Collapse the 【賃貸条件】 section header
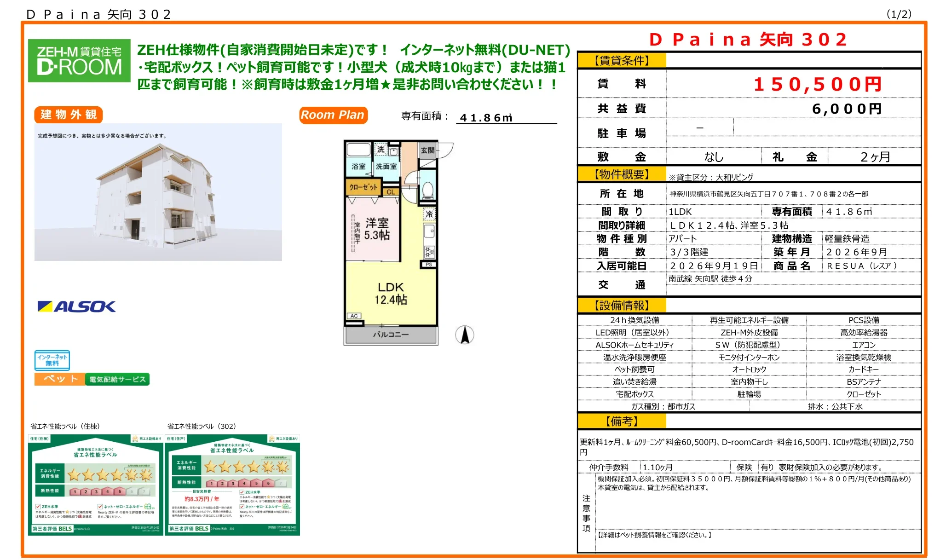Image resolution: width=946 pixels, height=560 pixels. point(621,60)
